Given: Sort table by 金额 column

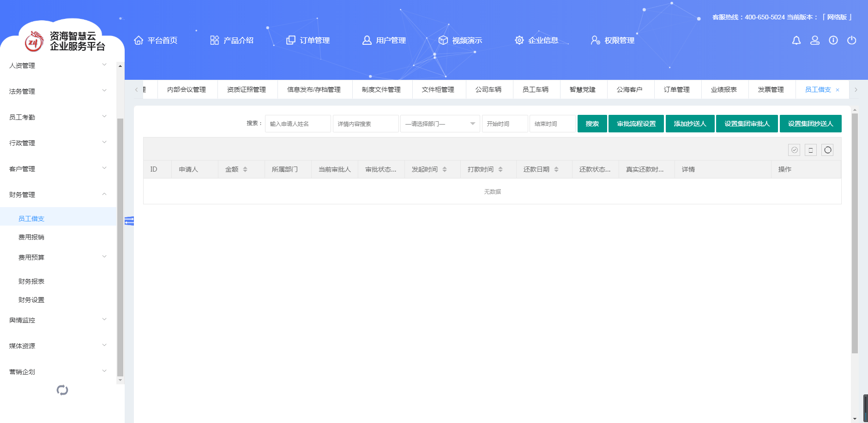Looking at the screenshot, I should point(245,169).
